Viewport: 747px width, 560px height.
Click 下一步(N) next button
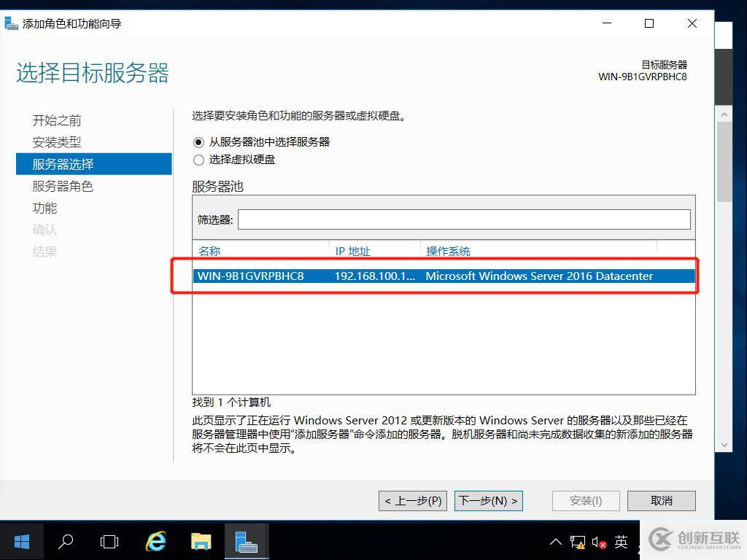tap(489, 501)
